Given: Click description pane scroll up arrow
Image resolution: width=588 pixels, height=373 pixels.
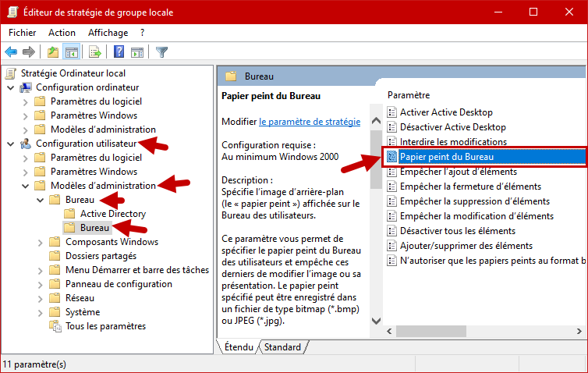Looking at the screenshot, I should (376, 121).
